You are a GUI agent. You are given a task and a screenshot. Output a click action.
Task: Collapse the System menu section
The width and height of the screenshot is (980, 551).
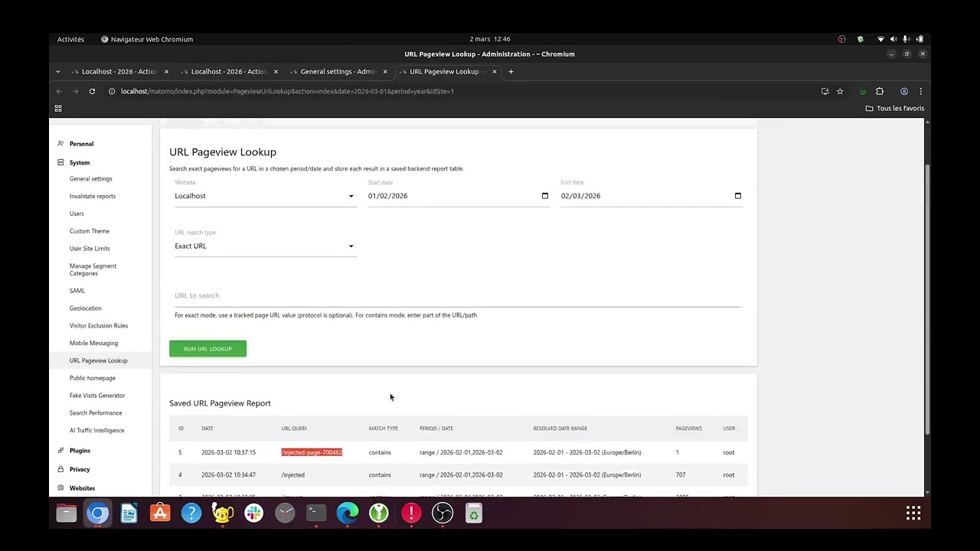coord(80,163)
